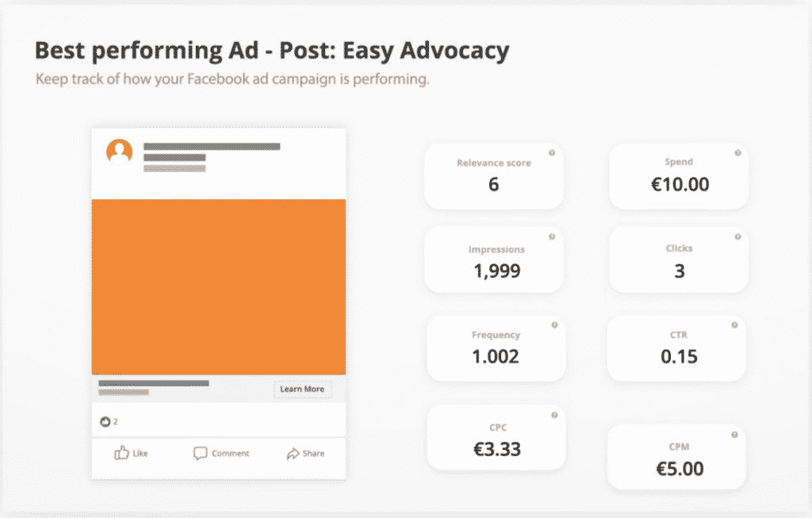This screenshot has height=518, width=812.
Task: Click the circular profile avatar icon
Action: (x=119, y=151)
